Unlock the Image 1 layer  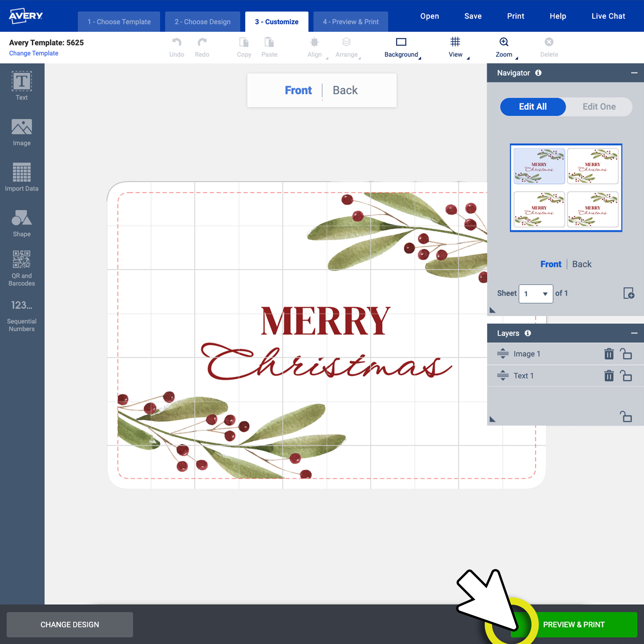coord(626,354)
